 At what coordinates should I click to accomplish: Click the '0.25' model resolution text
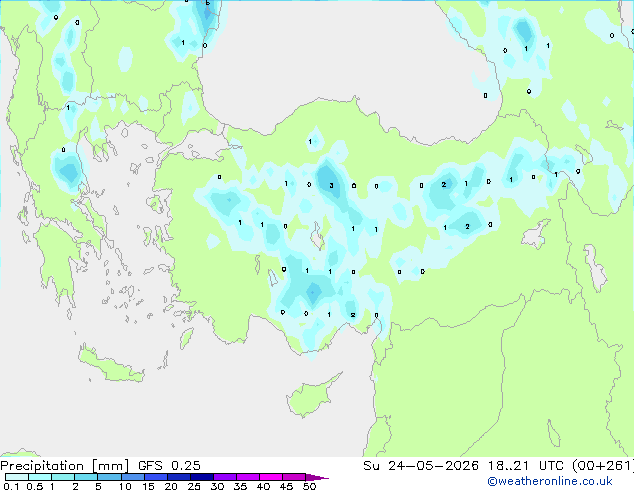(x=186, y=466)
